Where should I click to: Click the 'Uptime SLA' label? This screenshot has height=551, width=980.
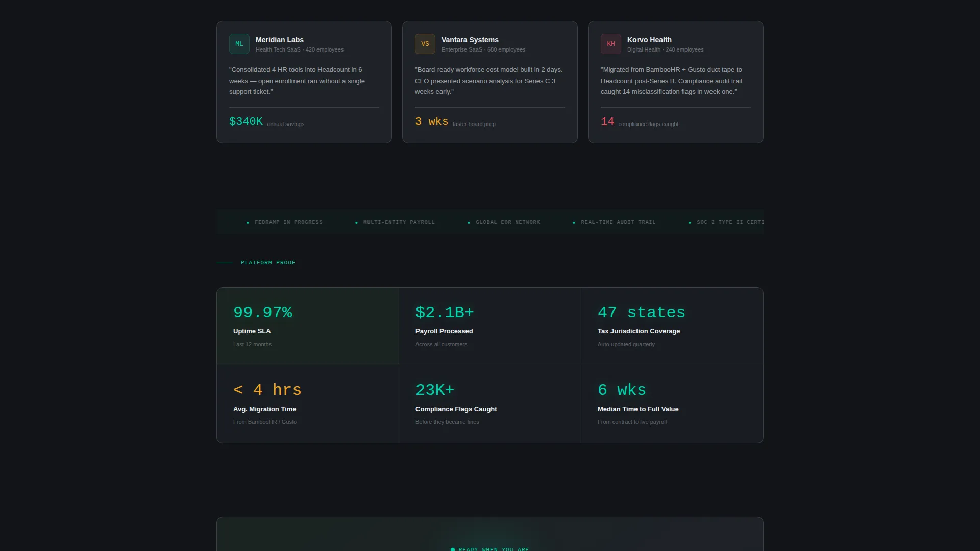tap(252, 331)
